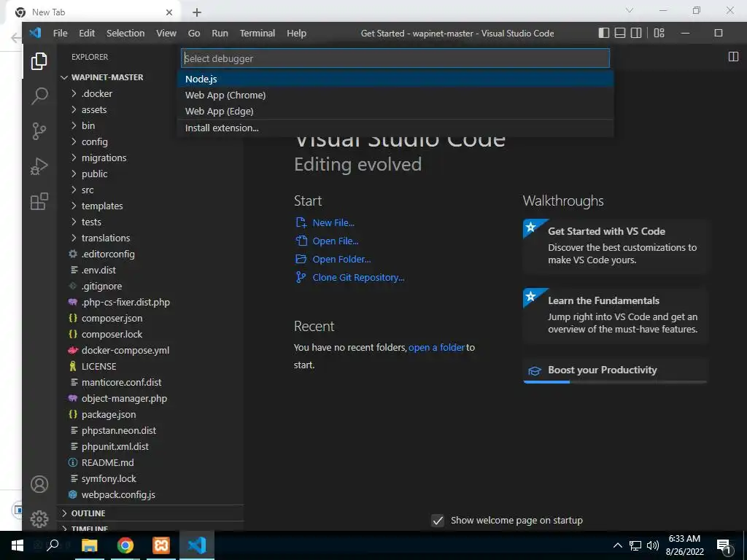Expand the public folder
Screen dimensions: 747x560
pyautogui.click(x=94, y=174)
